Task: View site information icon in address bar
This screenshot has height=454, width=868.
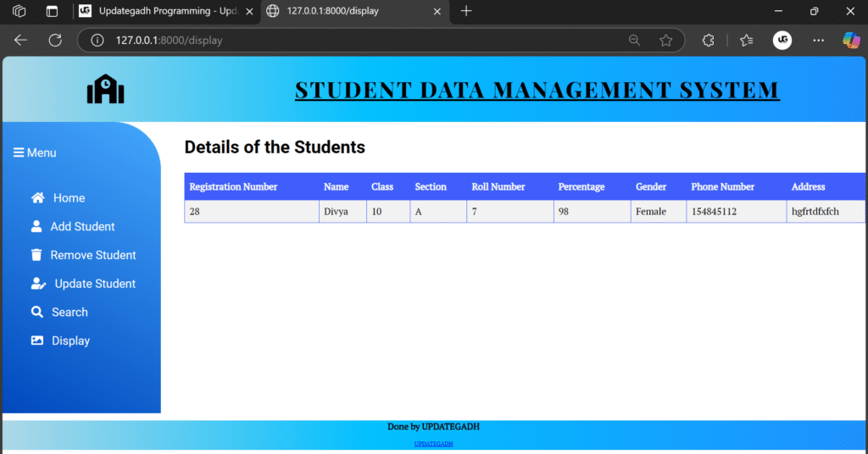Action: [x=97, y=41]
